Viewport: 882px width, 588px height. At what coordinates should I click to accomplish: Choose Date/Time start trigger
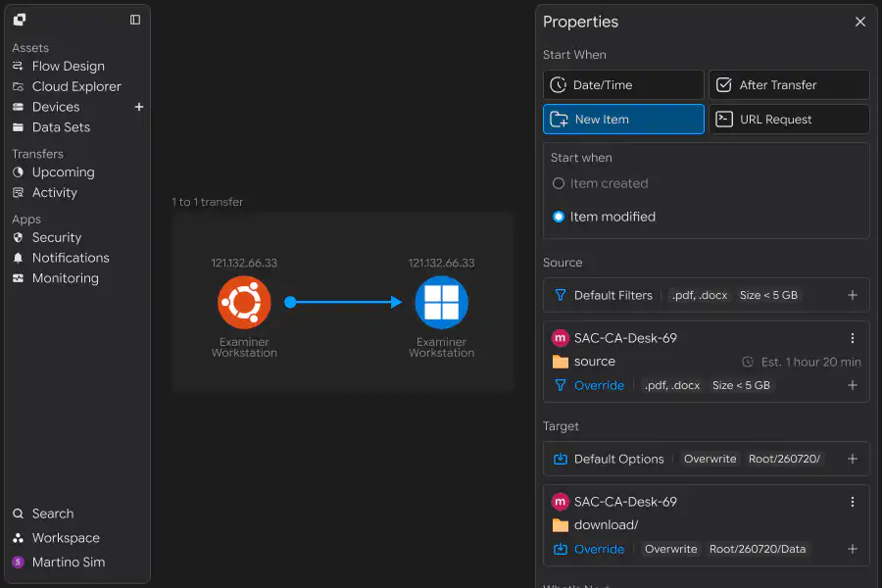point(623,85)
